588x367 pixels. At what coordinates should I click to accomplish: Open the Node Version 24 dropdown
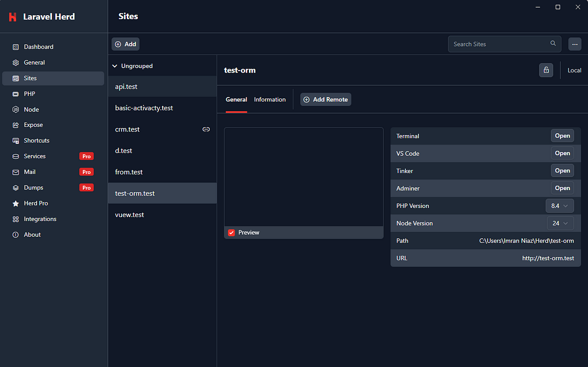[x=560, y=223]
